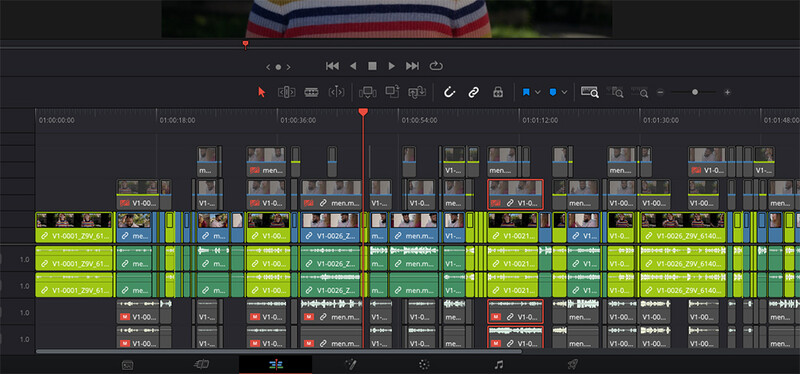
Task: Open the flag color dropdown arrow
Action: [x=537, y=92]
